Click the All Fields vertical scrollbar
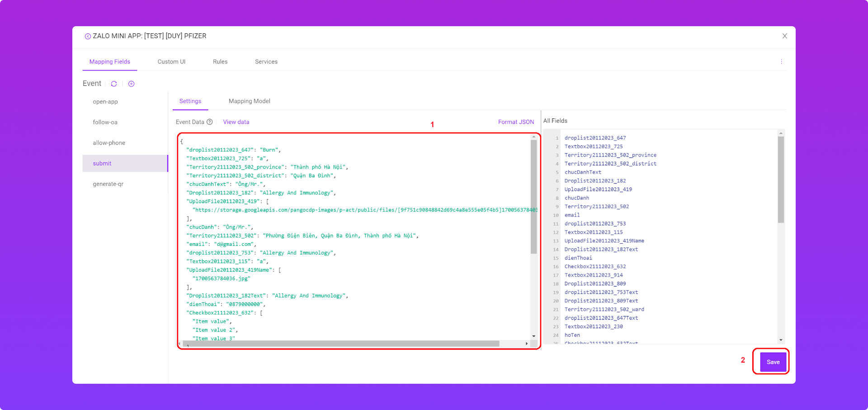Image resolution: width=868 pixels, height=410 pixels. 781,181
